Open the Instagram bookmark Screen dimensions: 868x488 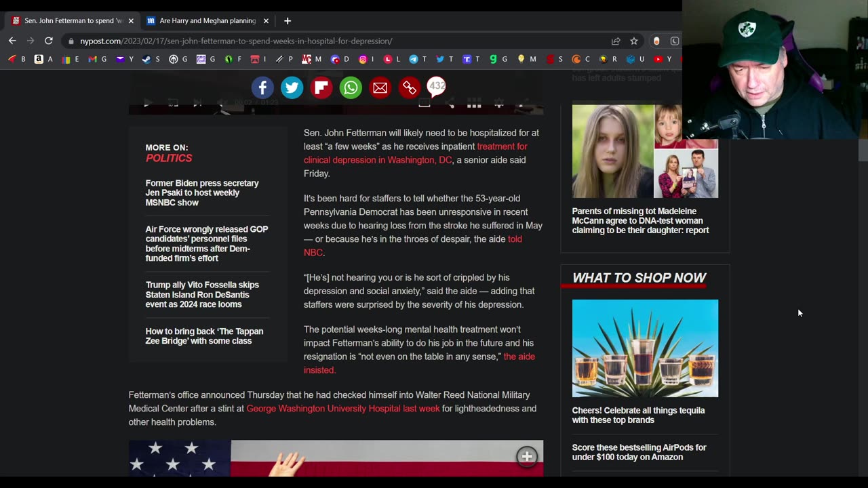366,59
